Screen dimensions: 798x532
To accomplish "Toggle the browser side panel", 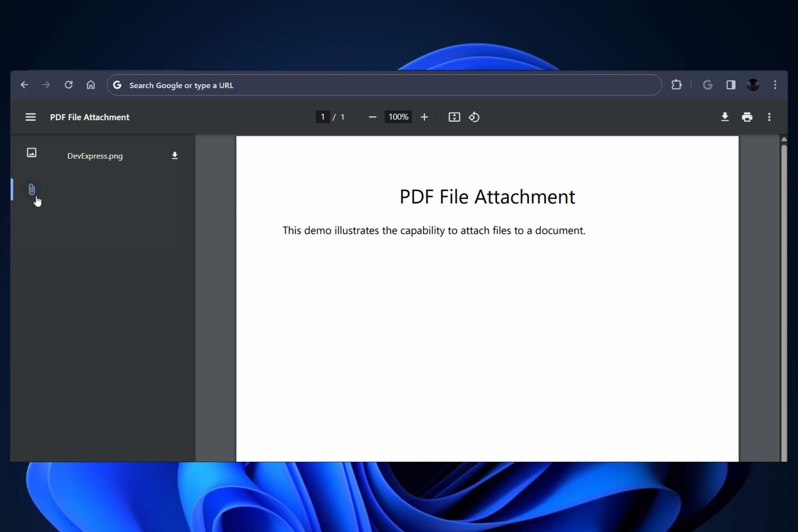I will (x=731, y=85).
